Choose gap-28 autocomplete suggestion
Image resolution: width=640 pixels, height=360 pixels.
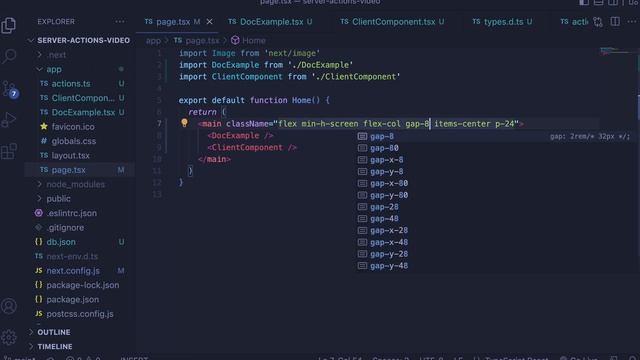click(493, 207)
